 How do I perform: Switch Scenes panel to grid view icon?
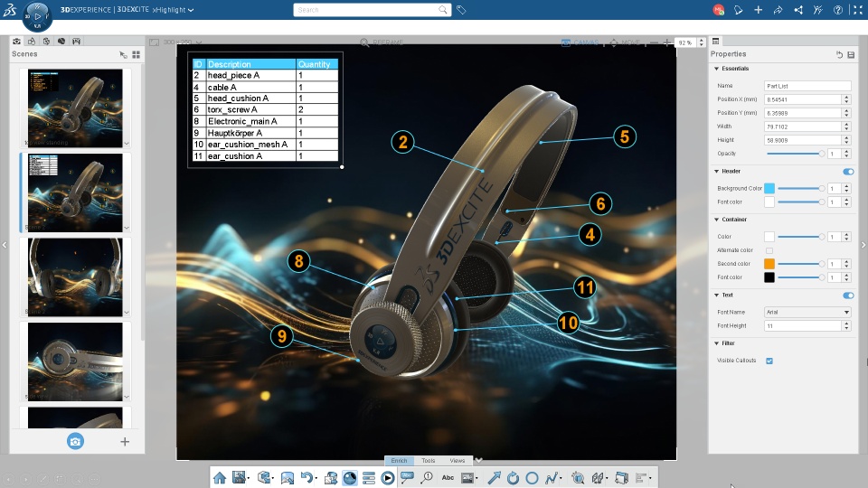tap(137, 54)
